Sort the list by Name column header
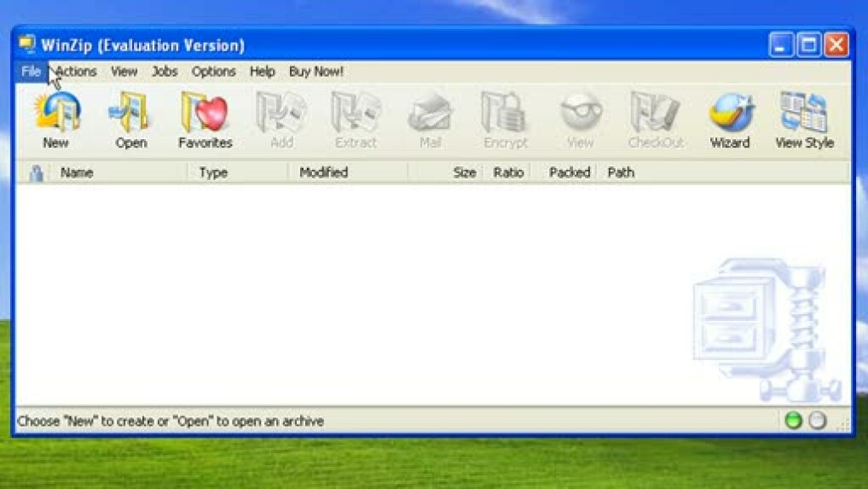Image resolution: width=868 pixels, height=489 pixels. click(77, 172)
